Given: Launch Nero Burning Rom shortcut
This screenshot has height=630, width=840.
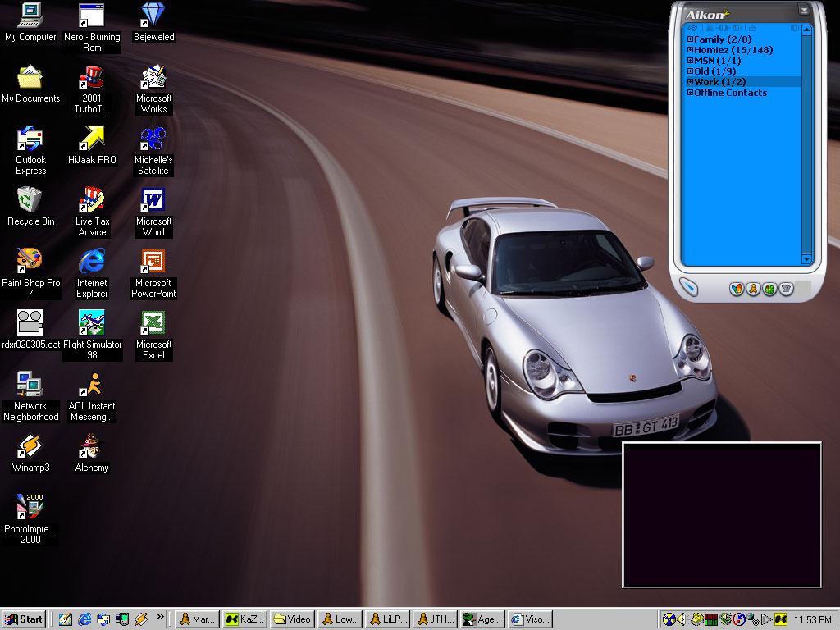Looking at the screenshot, I should 92,16.
